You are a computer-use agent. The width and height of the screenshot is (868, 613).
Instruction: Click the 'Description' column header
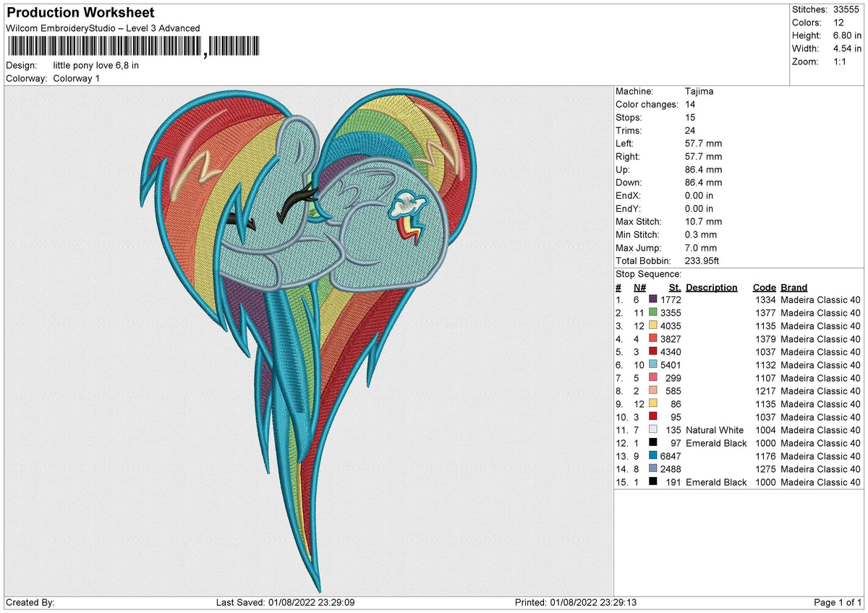click(712, 287)
